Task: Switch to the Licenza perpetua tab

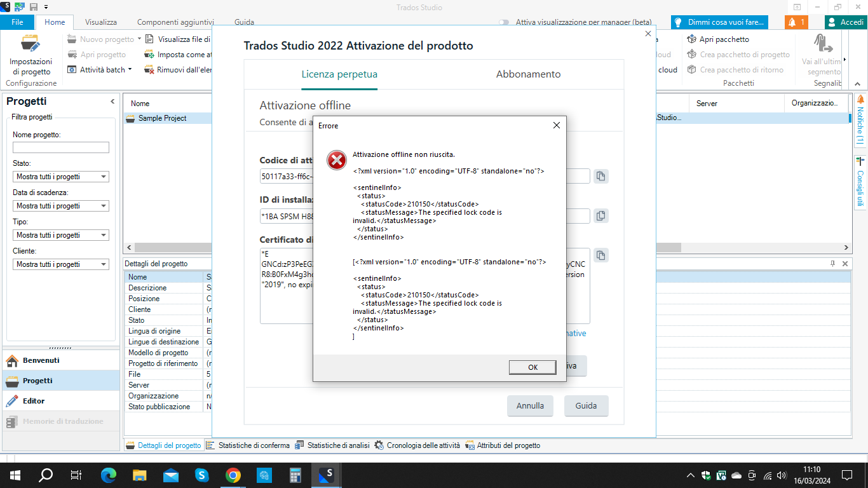Action: pos(339,74)
